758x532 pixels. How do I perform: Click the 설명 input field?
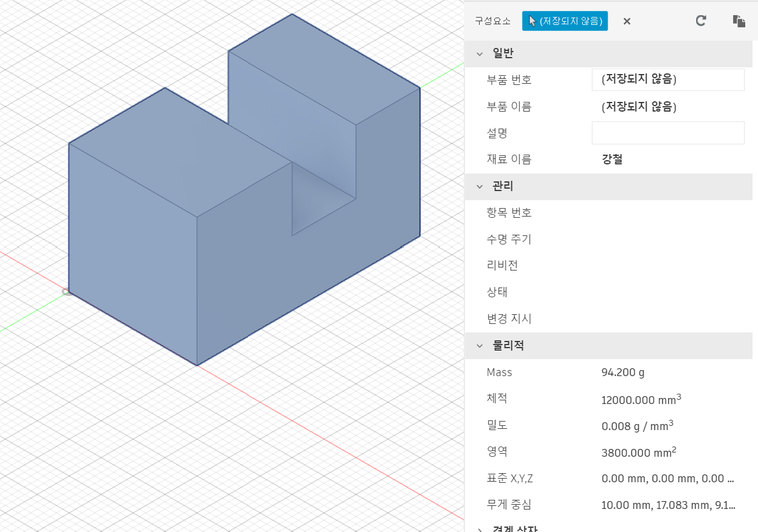pos(668,133)
